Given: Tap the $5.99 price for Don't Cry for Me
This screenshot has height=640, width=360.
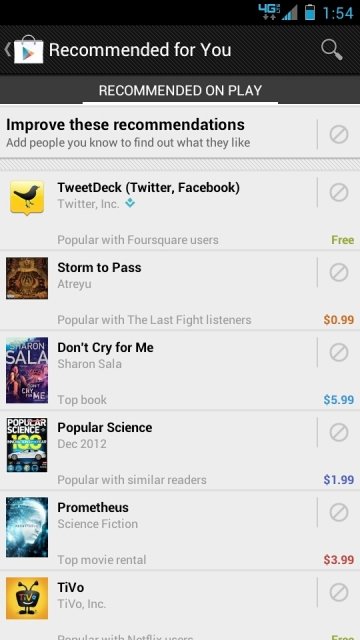Looking at the screenshot, I should pos(339,400).
